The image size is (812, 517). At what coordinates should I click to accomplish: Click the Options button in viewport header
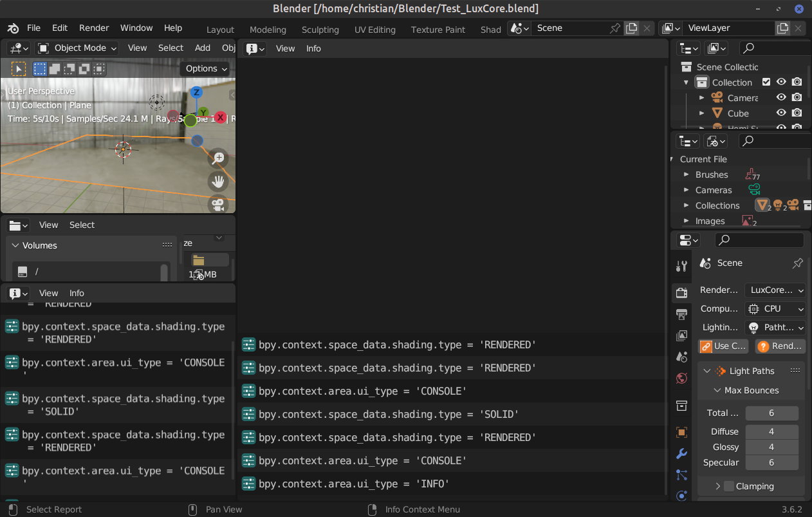206,69
